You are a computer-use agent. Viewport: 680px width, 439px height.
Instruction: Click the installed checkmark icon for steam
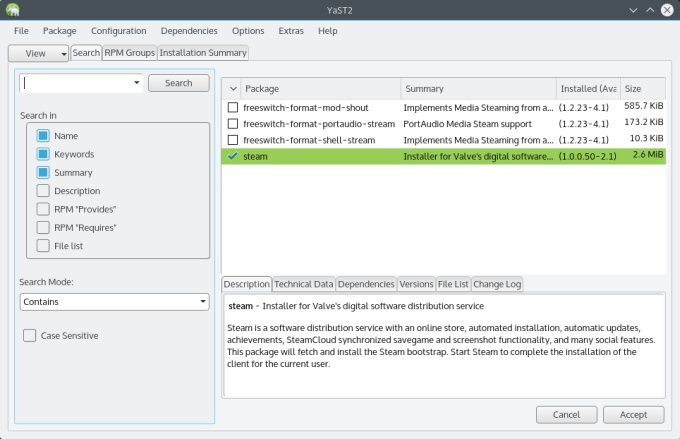tap(232, 156)
